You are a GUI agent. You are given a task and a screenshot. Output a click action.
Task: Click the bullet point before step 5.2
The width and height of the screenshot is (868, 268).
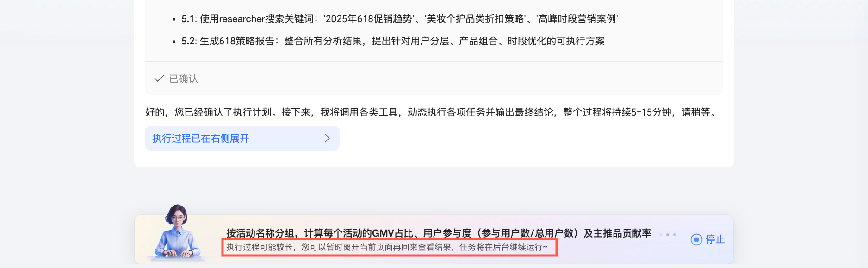click(174, 42)
